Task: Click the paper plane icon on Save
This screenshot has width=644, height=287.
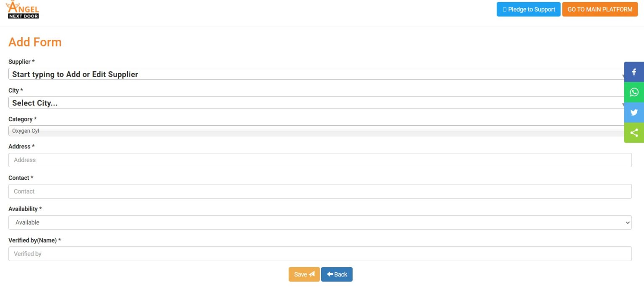Action: click(312, 274)
